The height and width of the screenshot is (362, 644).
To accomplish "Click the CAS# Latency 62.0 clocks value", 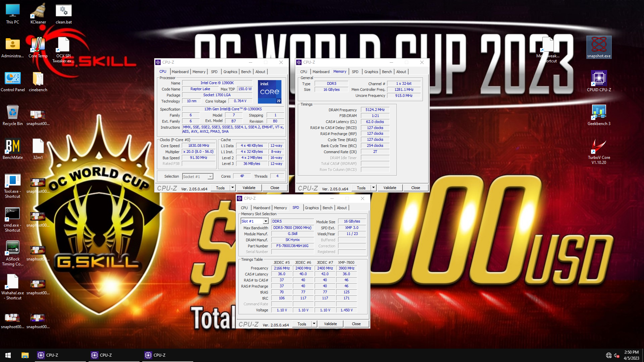I will (375, 122).
